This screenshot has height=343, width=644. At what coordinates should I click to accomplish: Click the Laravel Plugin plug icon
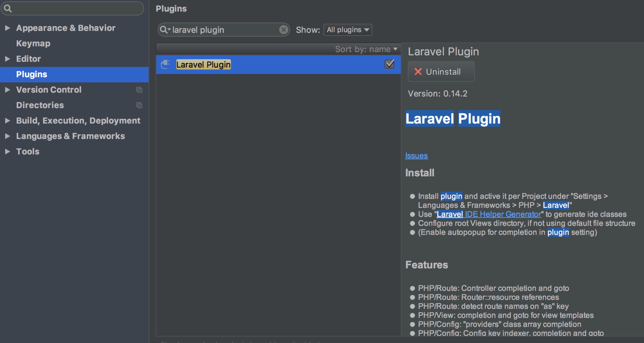[x=165, y=64]
